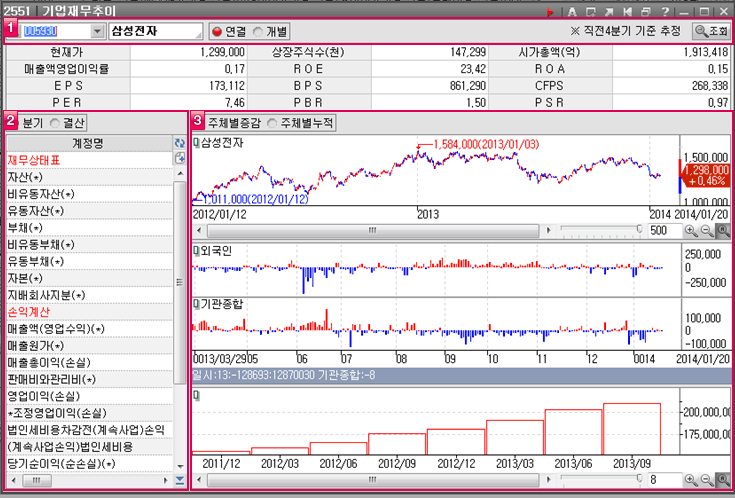735x498 pixels.
Task: Click the previous-screen skip-back icon
Action: (x=628, y=12)
